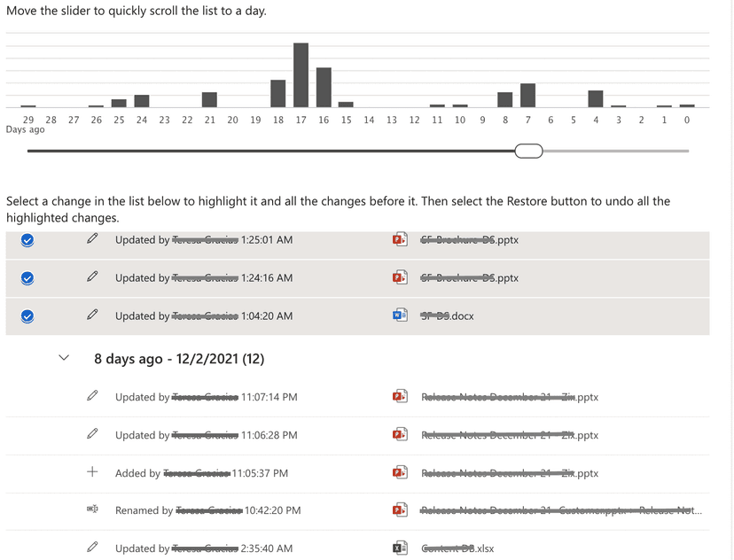Deselect the checkmark on the 1:25:01 AM change
The height and width of the screenshot is (560, 734).
pos(27,239)
